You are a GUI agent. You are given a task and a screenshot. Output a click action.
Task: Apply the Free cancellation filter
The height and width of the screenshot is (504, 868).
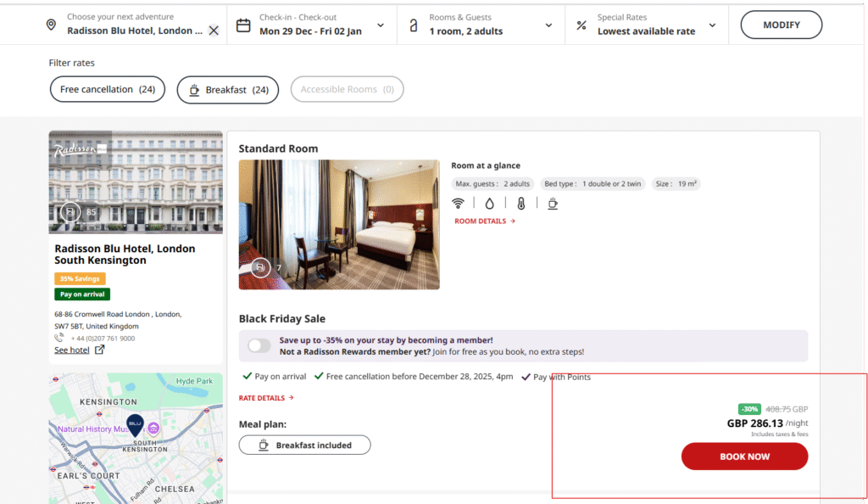pos(107,89)
